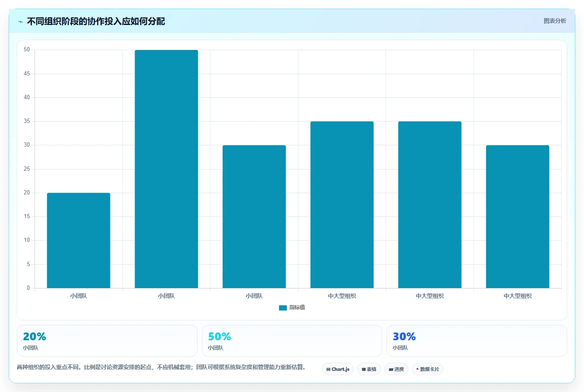Click the chart title 不同组织阶段的协作投入应如何分配
This screenshot has height=392, width=584.
pyautogui.click(x=96, y=22)
